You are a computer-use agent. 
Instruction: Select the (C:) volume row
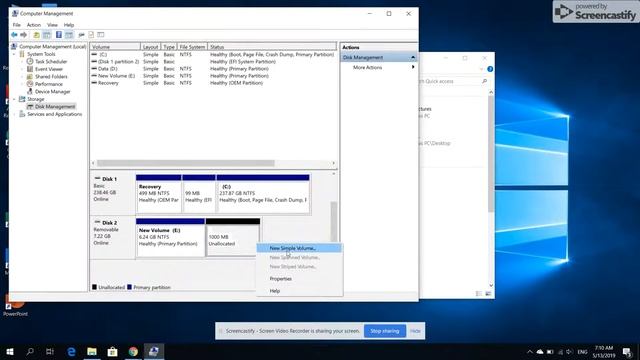point(213,54)
